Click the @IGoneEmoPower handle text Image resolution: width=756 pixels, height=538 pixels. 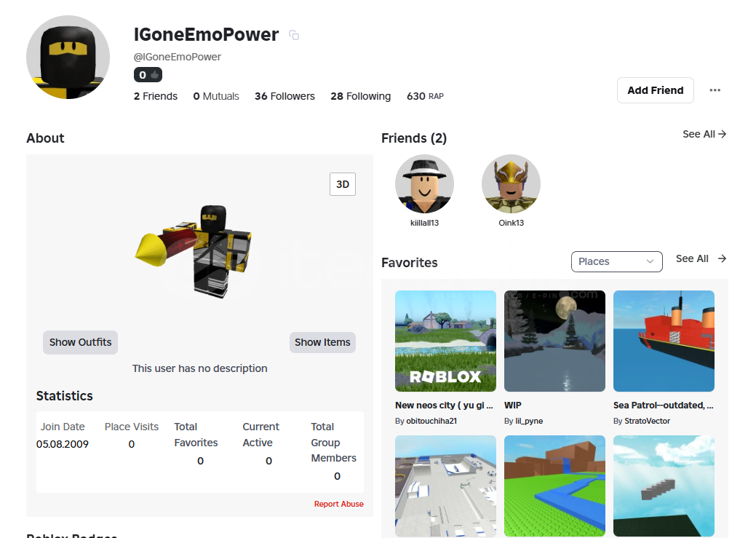pyautogui.click(x=178, y=57)
